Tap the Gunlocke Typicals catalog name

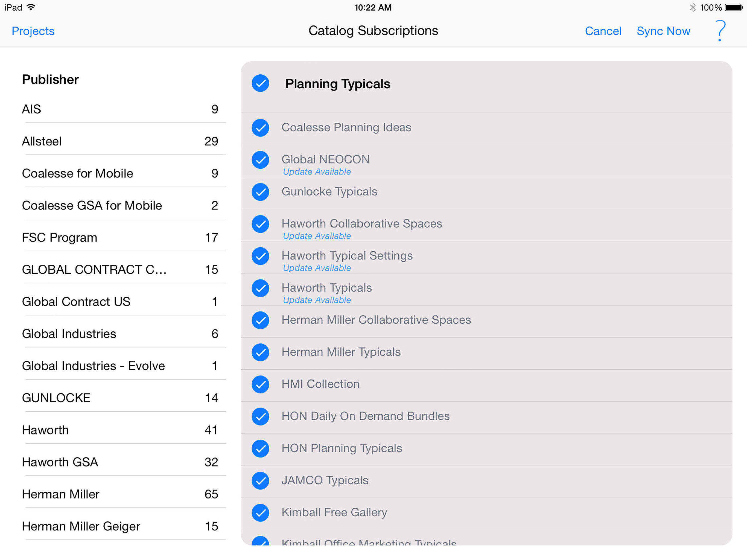[x=329, y=192]
